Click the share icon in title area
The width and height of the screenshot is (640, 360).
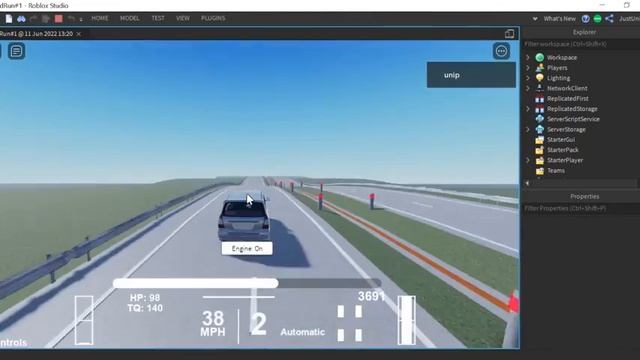(609, 19)
